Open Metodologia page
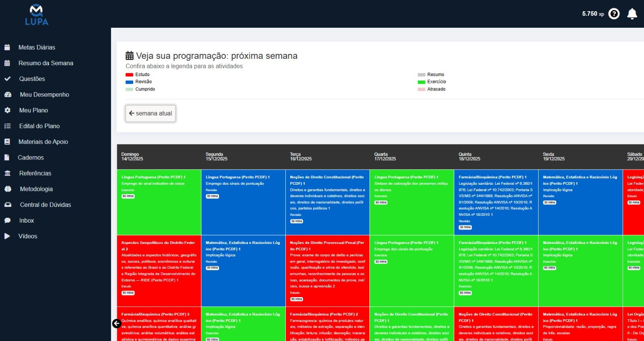The height and width of the screenshot is (341, 644). click(x=36, y=189)
